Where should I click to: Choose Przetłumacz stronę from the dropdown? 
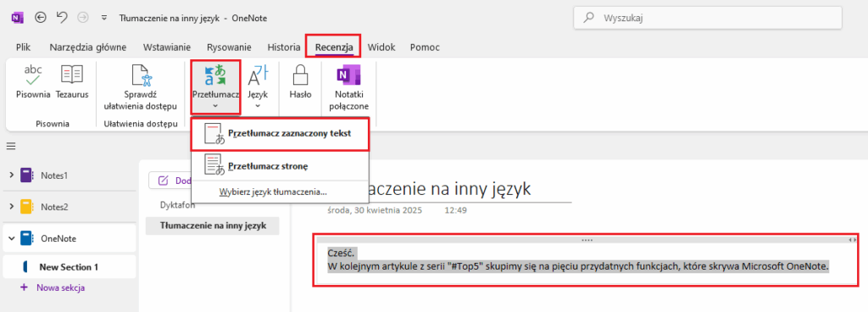tap(280, 165)
